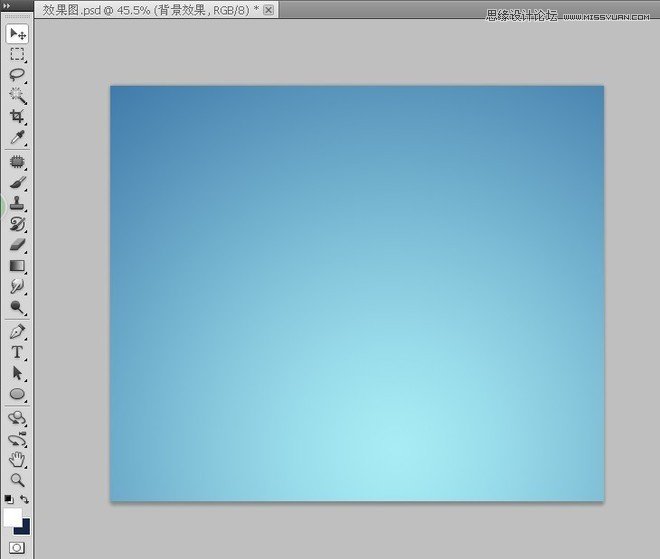The height and width of the screenshot is (559, 660).
Task: Open the foreground white color swatch
Action: tap(11, 516)
